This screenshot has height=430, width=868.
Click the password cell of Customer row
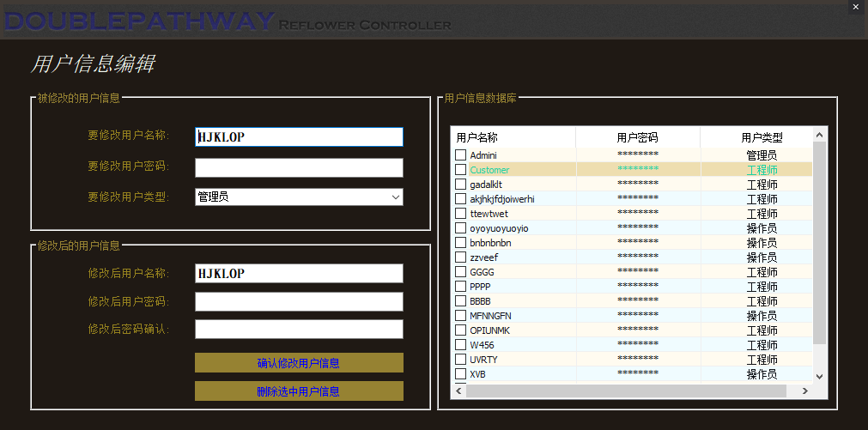pos(638,169)
